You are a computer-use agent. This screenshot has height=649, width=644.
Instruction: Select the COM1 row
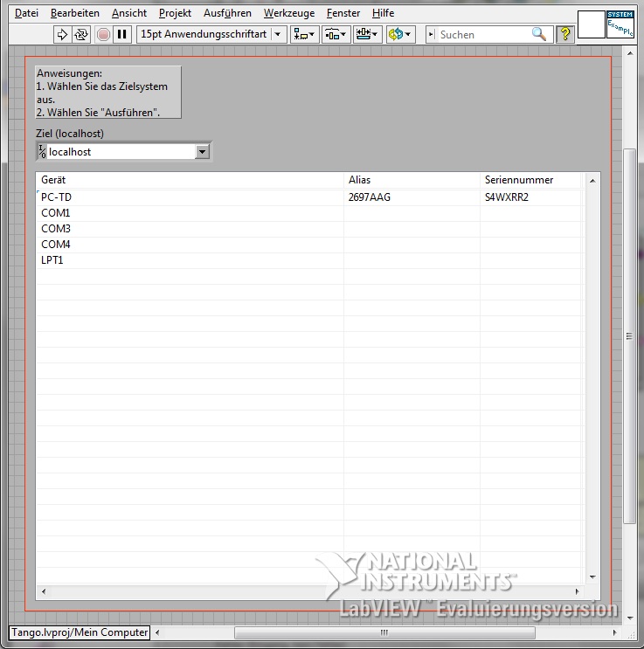pos(310,213)
